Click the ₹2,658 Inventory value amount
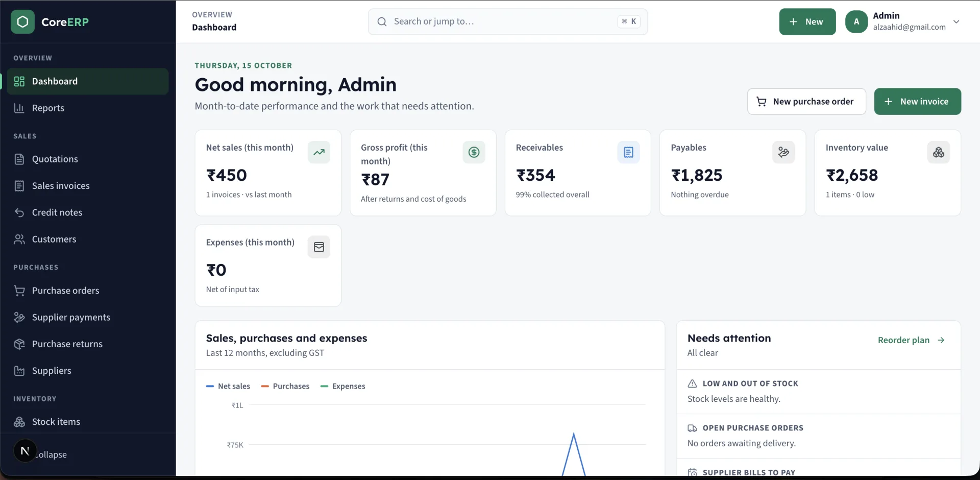The height and width of the screenshot is (480, 980). tap(852, 175)
